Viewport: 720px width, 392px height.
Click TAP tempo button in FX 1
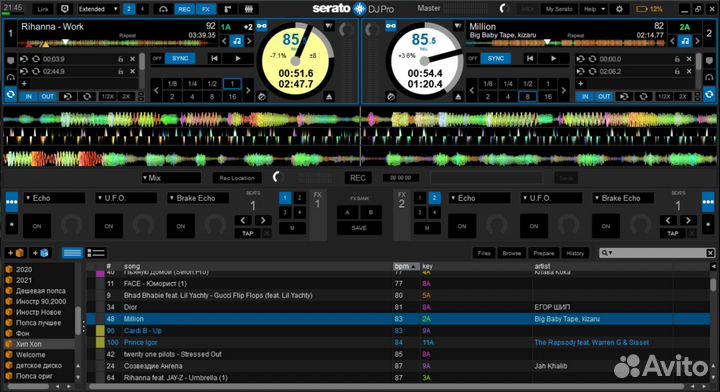248,233
